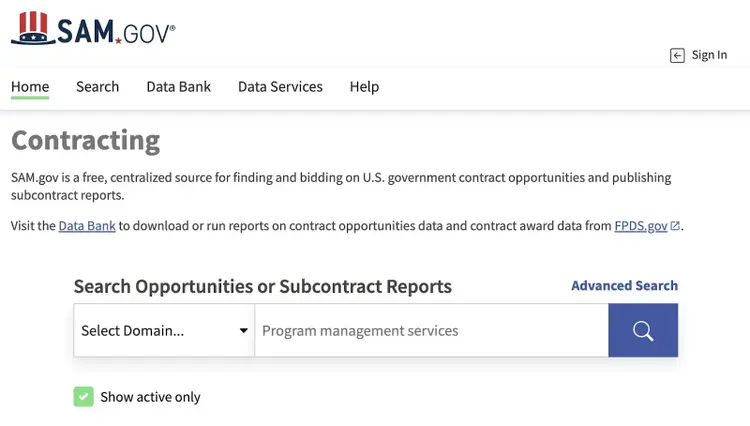Expand the Select Domain dropdown
The height and width of the screenshot is (426, 750).
click(x=164, y=330)
